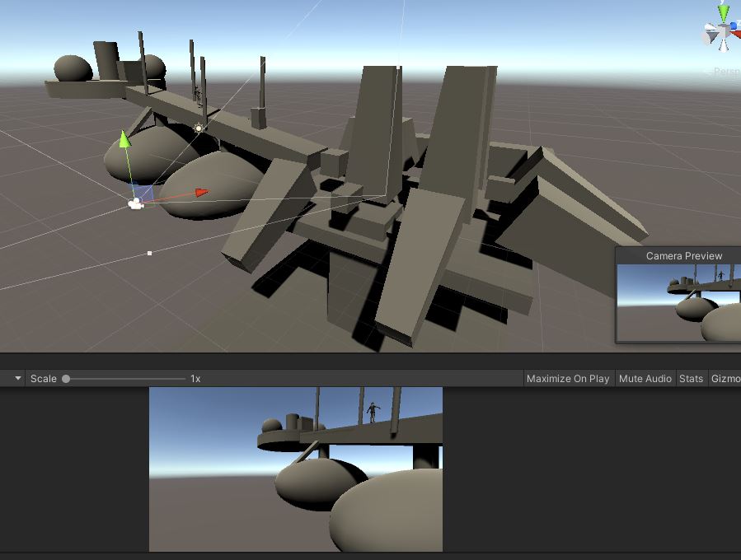Toggle the Stats overlay

tap(691, 379)
